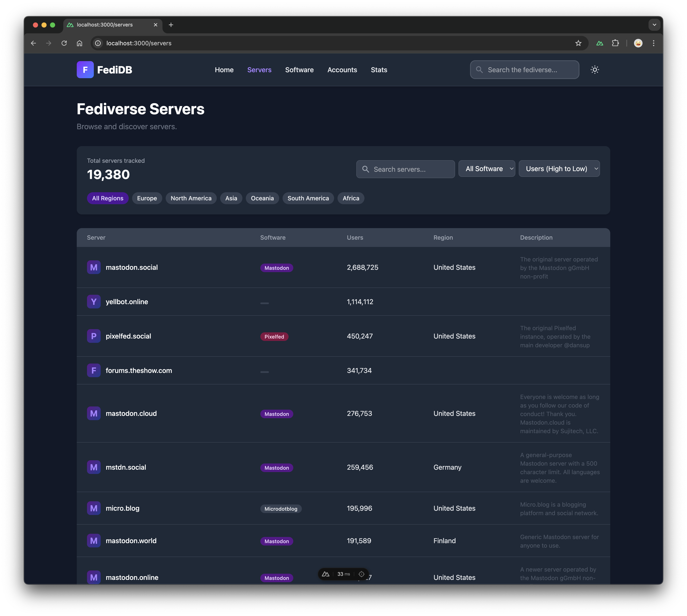Click the Users column header
The height and width of the screenshot is (616, 687).
[355, 238]
